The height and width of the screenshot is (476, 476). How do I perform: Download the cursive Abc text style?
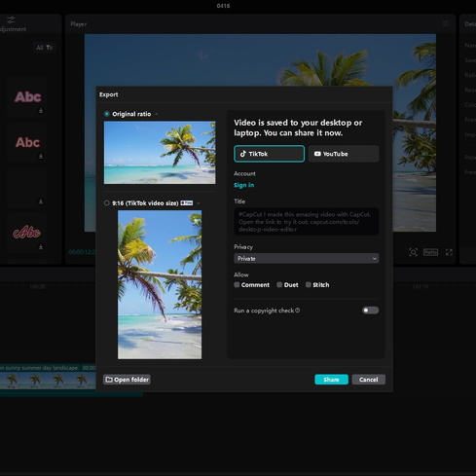(x=41, y=247)
